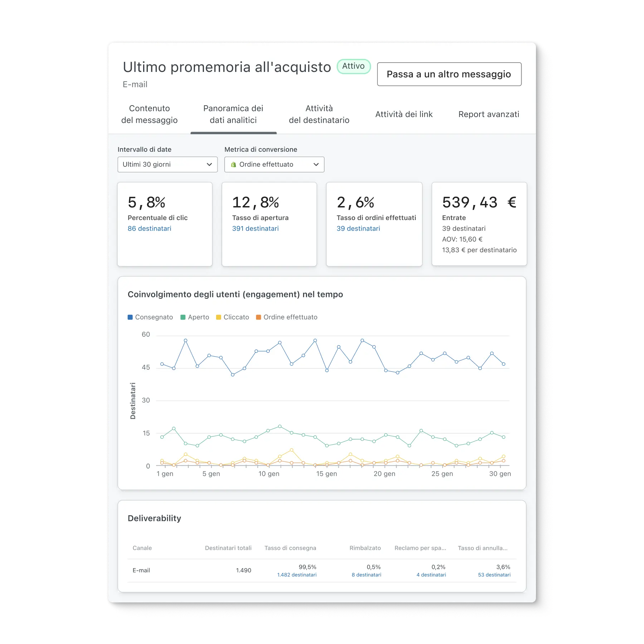Click the 15 gen label on chart axis
The image size is (644, 644).
(326, 474)
